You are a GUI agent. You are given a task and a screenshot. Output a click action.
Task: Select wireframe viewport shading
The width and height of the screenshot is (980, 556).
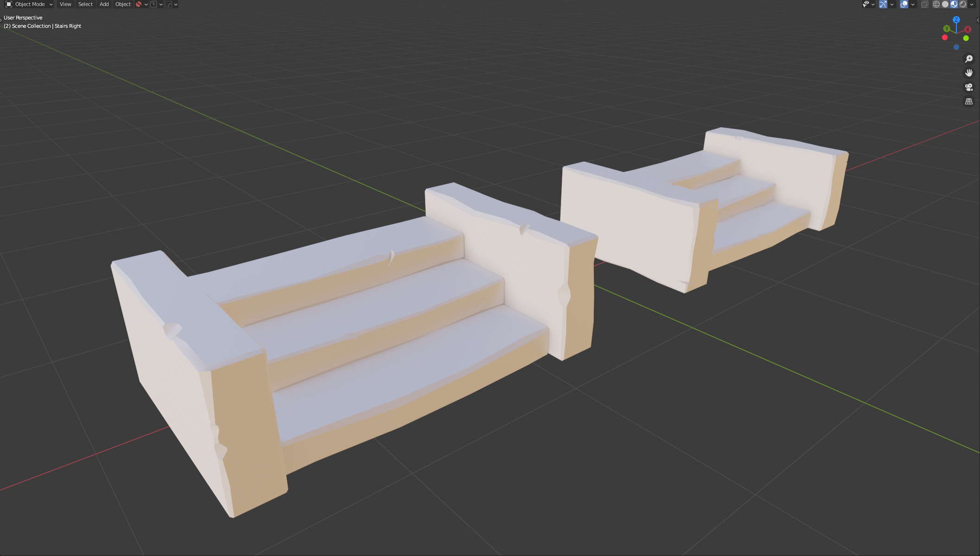(936, 4)
